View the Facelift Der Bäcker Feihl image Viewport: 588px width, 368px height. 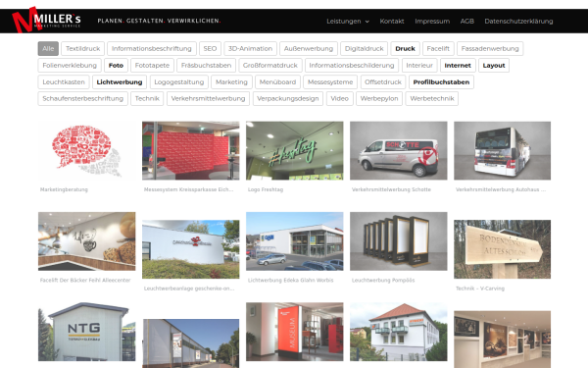click(86, 241)
